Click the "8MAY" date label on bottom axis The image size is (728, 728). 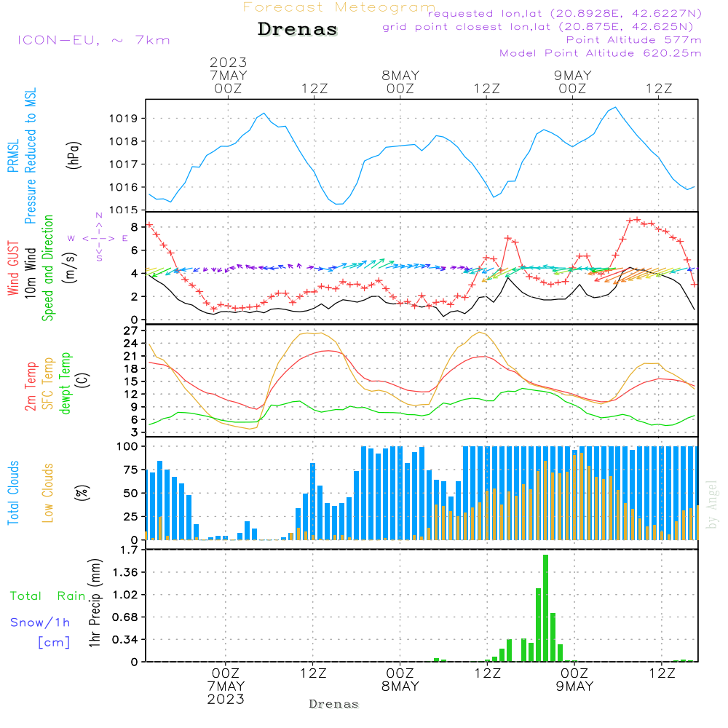tap(400, 687)
